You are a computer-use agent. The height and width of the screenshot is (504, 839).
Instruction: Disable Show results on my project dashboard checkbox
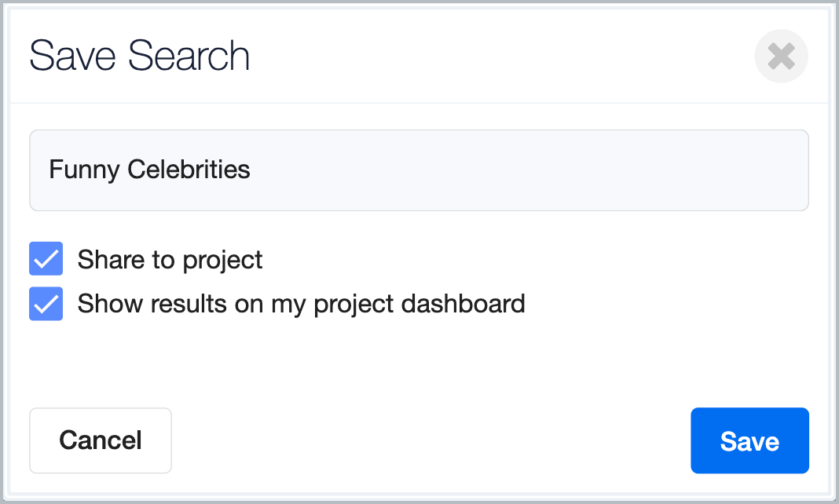pyautogui.click(x=46, y=304)
